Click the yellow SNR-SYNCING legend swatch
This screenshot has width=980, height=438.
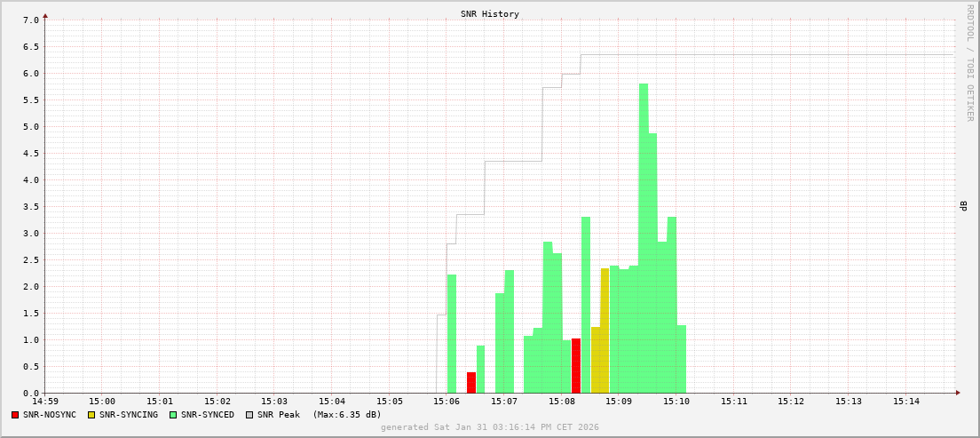(x=91, y=415)
